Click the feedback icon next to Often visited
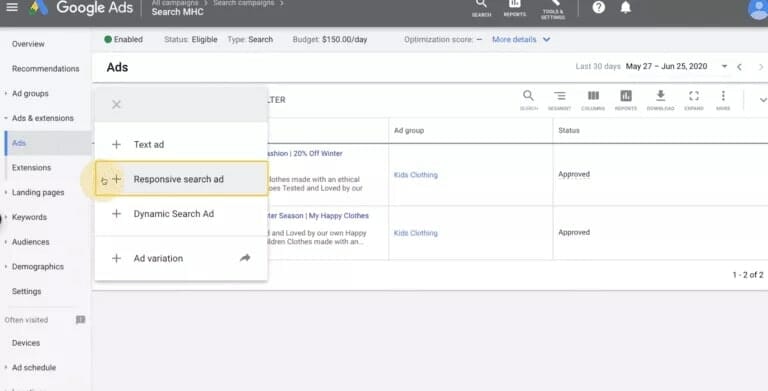 point(80,319)
